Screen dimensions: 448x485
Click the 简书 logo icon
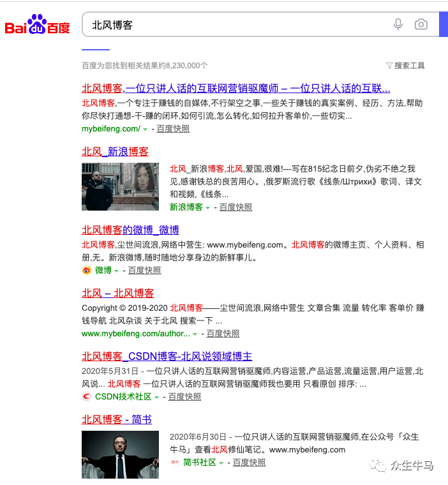click(x=174, y=462)
